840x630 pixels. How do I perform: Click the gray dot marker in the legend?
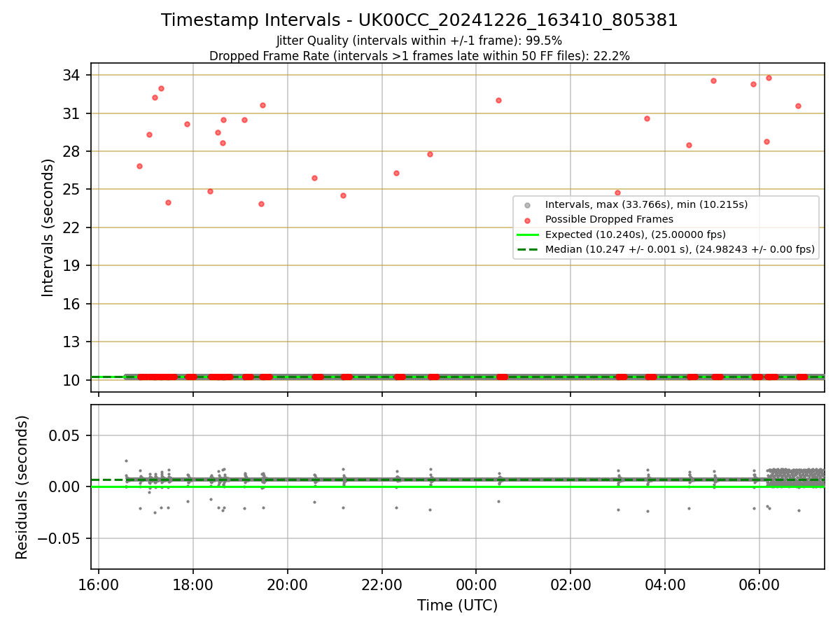pyautogui.click(x=527, y=205)
